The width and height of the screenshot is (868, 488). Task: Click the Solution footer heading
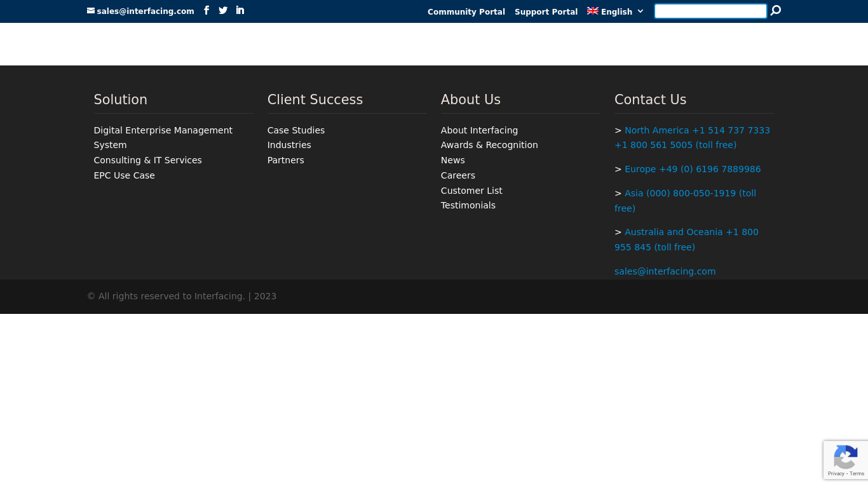pos(121,100)
